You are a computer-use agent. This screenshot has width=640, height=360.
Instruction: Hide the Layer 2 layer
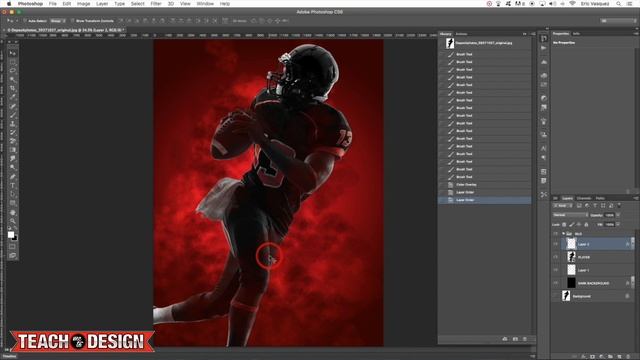tap(555, 244)
